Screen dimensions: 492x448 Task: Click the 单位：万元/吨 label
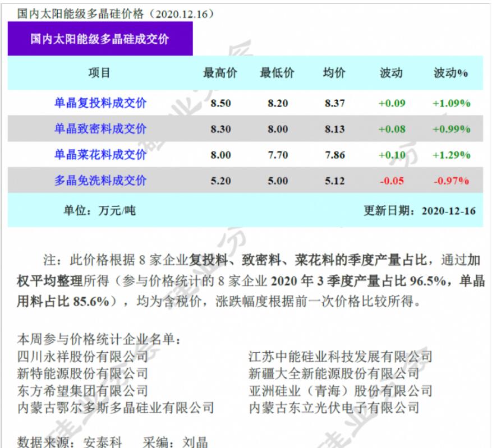[x=99, y=211]
